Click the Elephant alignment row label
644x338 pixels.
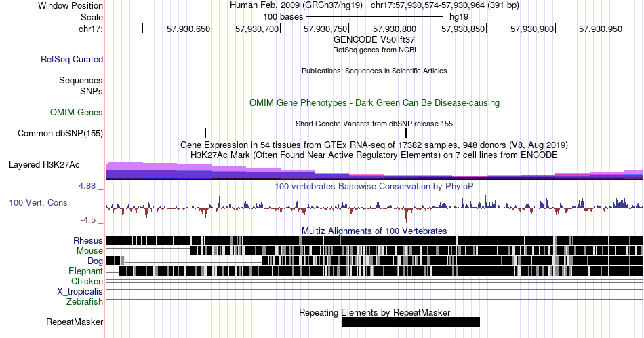click(x=85, y=271)
